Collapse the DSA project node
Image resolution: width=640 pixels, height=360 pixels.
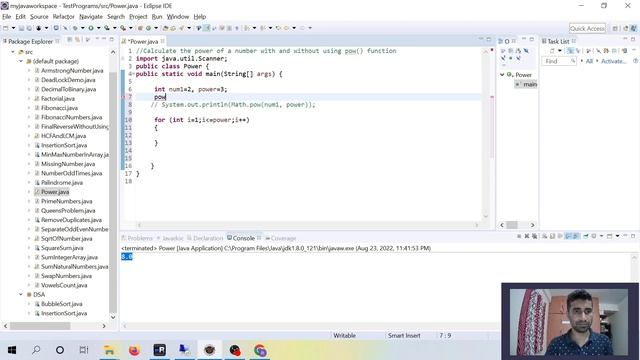click(x=21, y=294)
